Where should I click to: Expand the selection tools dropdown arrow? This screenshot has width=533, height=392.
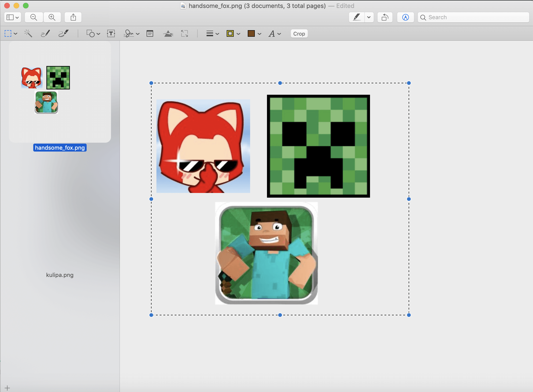click(16, 34)
